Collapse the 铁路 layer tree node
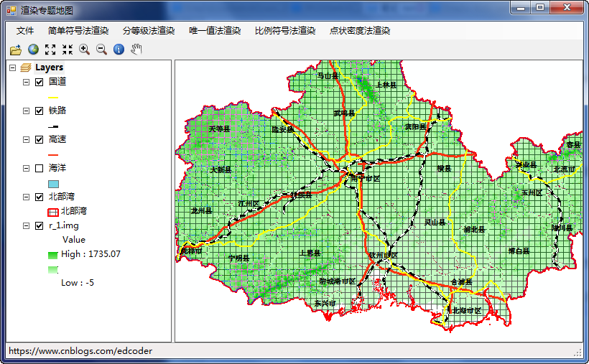 point(27,111)
